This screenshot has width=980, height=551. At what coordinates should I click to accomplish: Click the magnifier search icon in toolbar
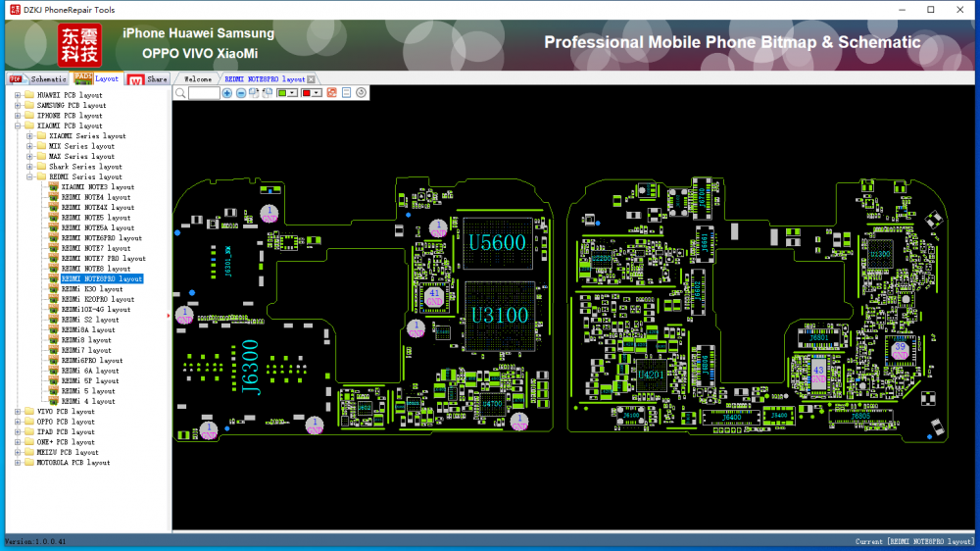[179, 93]
